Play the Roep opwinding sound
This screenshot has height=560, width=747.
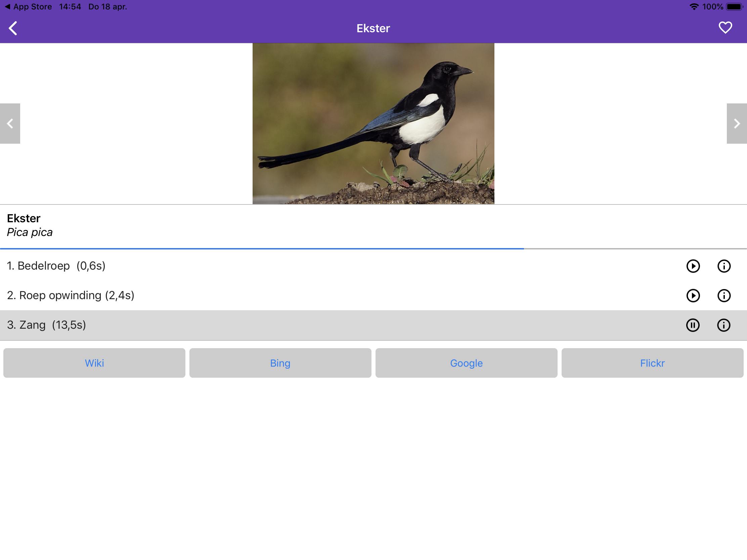coord(693,296)
